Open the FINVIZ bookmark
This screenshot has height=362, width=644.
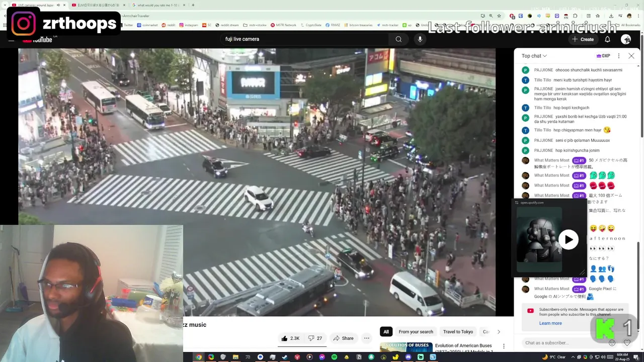[333, 25]
